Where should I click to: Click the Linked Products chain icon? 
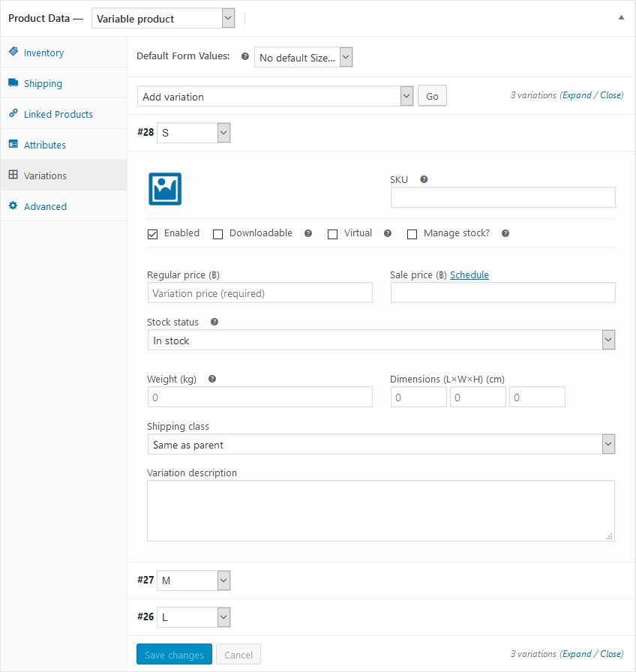(x=13, y=113)
